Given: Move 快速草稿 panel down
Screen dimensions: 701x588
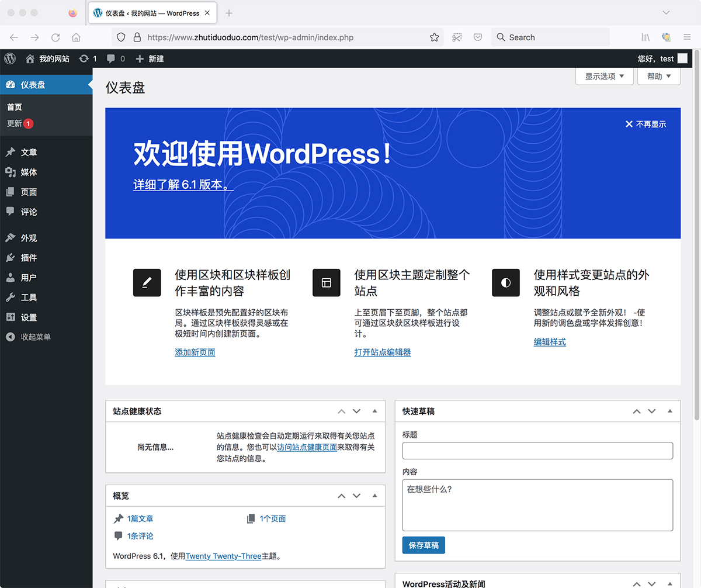Looking at the screenshot, I should (652, 411).
